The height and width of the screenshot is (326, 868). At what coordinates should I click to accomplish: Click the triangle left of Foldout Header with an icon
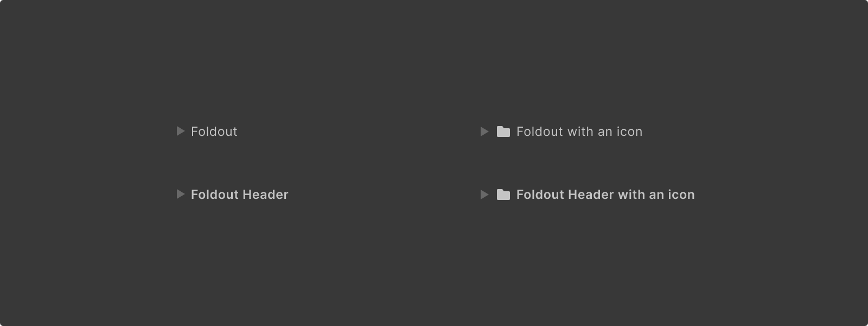point(484,195)
